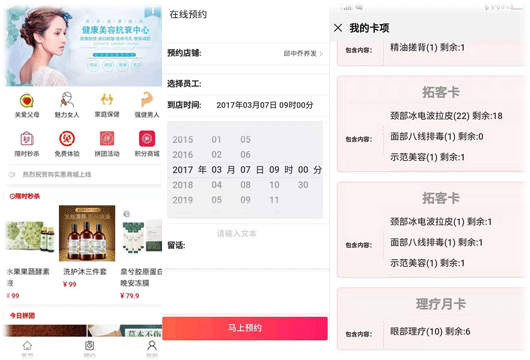Click the 在线预约 page title

click(x=188, y=15)
